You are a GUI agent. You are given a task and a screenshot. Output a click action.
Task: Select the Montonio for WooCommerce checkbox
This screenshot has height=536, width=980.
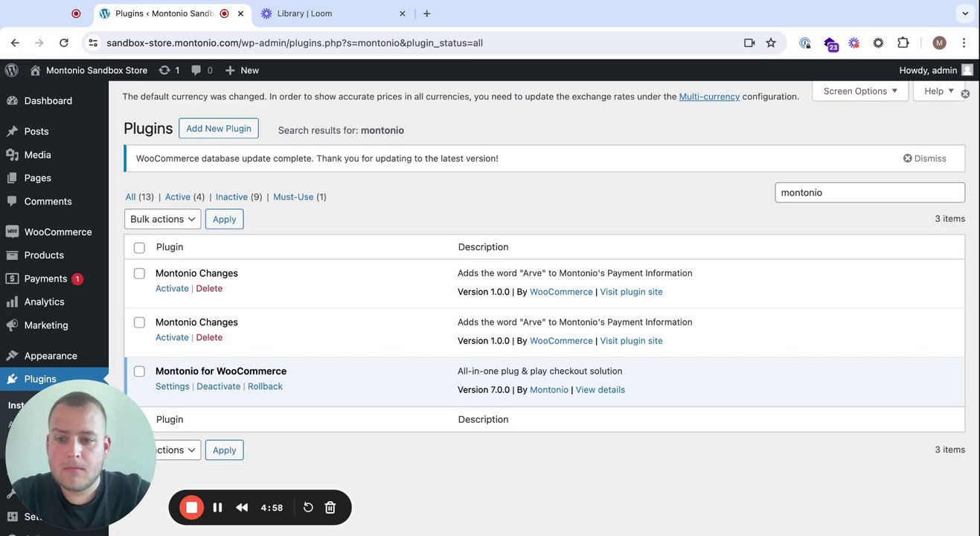(x=139, y=371)
